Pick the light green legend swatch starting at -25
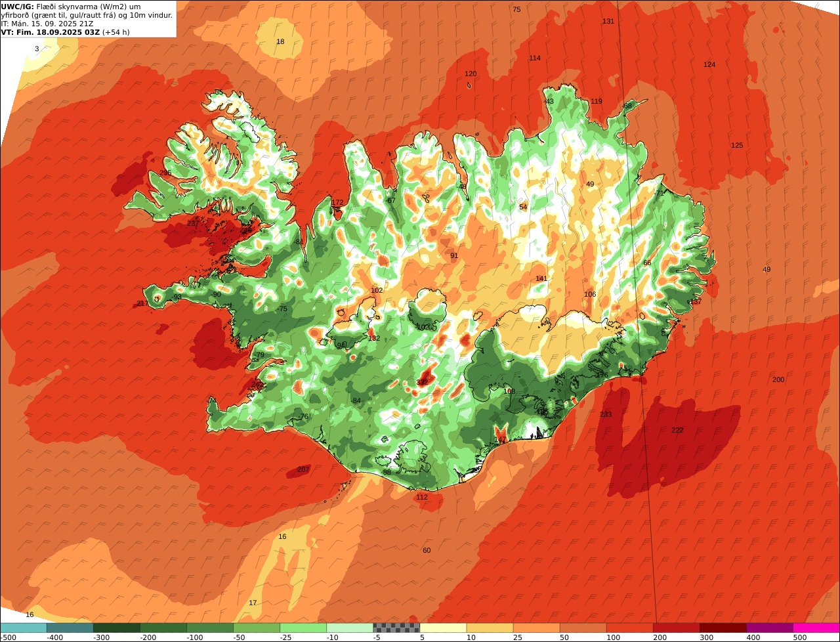The image size is (840, 642). (x=303, y=628)
